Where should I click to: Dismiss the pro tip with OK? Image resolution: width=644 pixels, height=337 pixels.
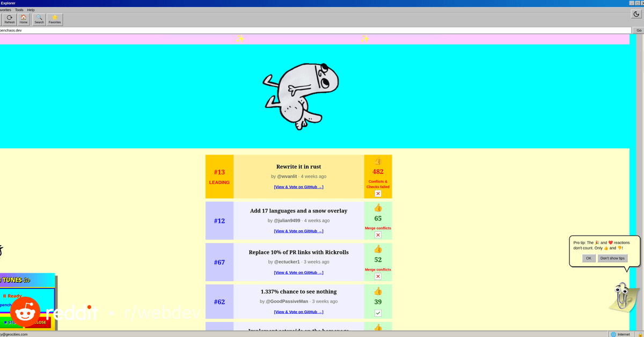[589, 258]
